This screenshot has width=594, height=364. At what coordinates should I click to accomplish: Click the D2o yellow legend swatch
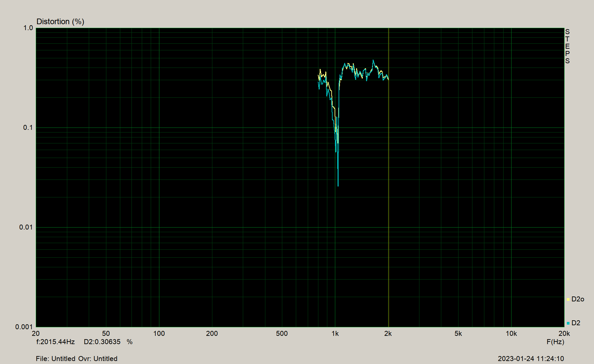point(568,299)
